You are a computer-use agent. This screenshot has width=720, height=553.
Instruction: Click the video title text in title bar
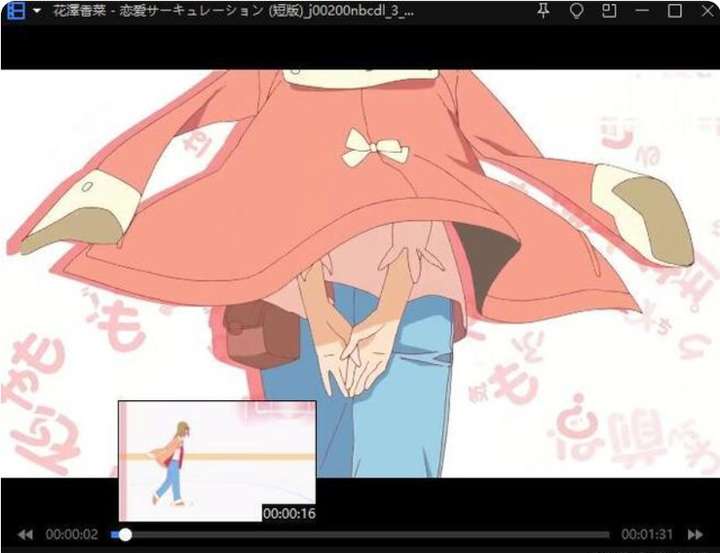(233, 11)
